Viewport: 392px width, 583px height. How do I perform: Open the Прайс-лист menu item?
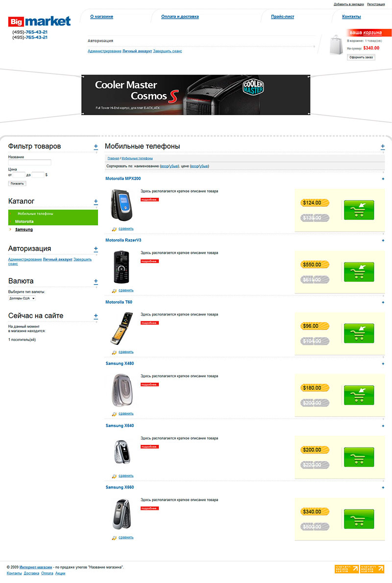[283, 16]
